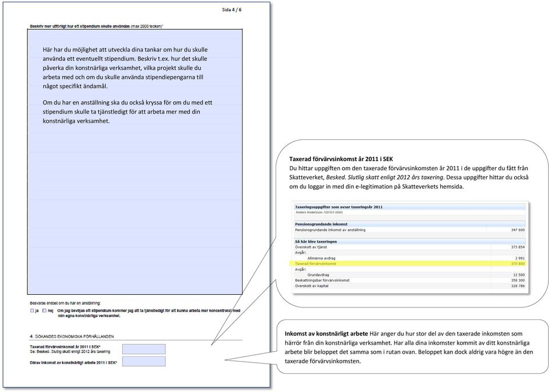
Task: Click the paragraph starting 'Om du har en anställning'
Action: (128, 111)
